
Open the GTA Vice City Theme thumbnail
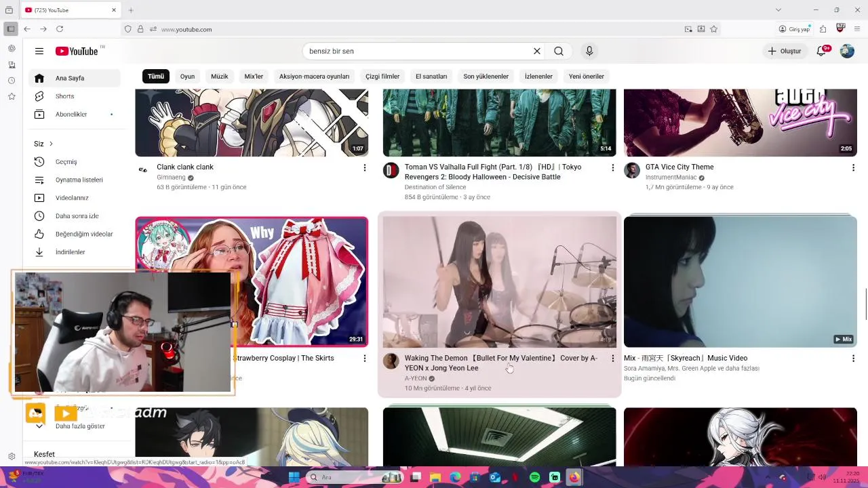click(741, 123)
